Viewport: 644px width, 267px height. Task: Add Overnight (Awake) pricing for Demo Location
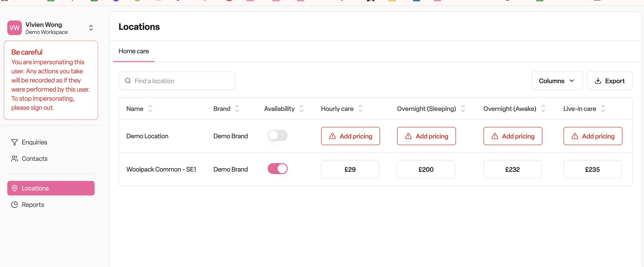[513, 136]
